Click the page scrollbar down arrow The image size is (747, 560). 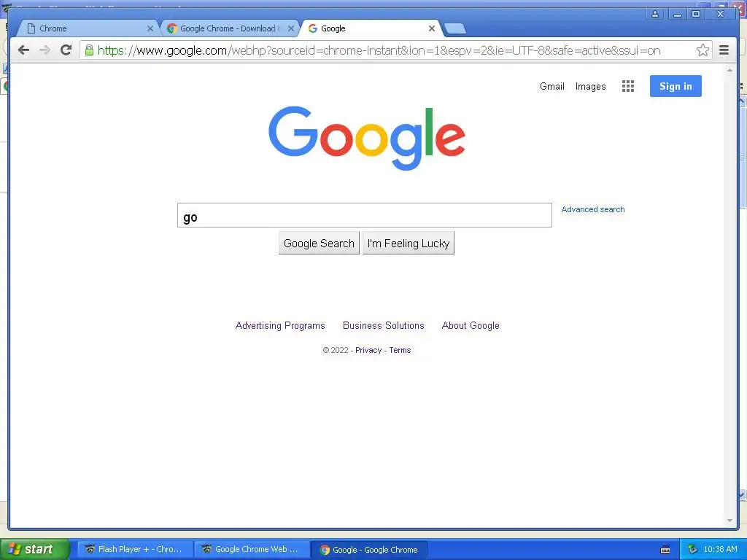pos(729,521)
